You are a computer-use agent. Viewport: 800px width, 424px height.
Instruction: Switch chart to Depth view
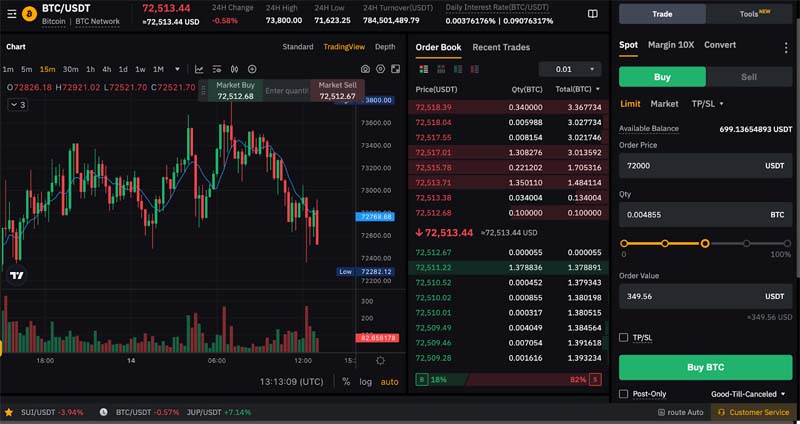click(385, 46)
